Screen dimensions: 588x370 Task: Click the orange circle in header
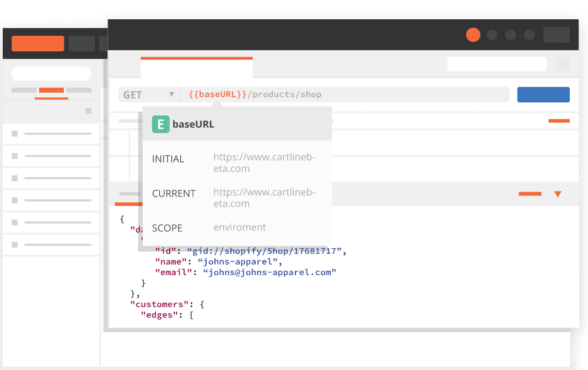click(473, 35)
